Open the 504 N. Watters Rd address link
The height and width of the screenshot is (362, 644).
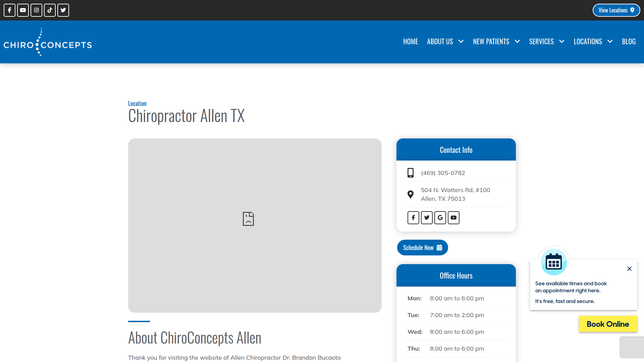click(x=455, y=194)
